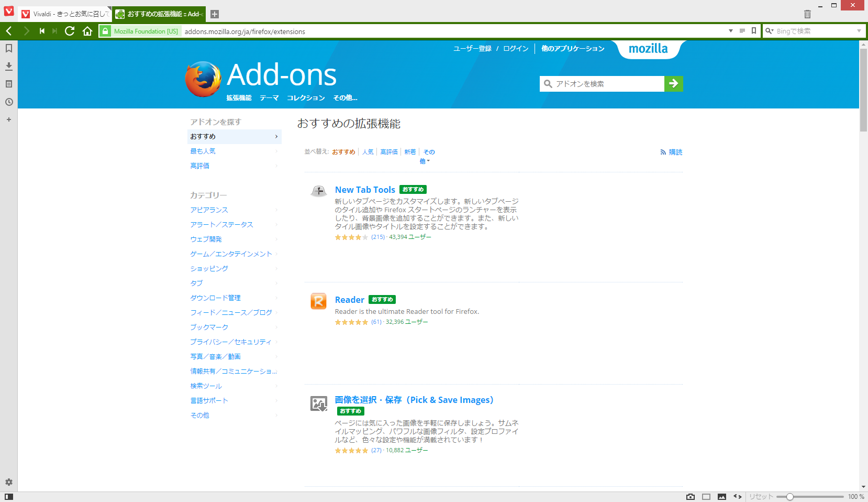The height and width of the screenshot is (502, 868).
Task: Sort by 人気
Action: click(x=368, y=152)
